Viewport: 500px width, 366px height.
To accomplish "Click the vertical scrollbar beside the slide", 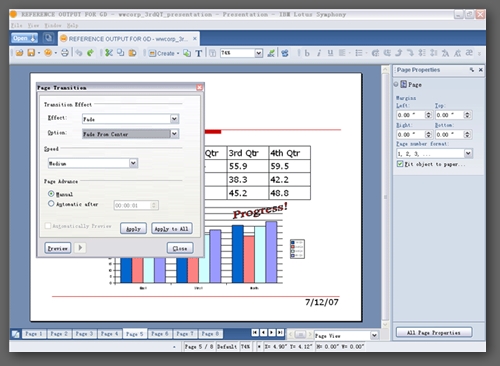I will [x=385, y=197].
